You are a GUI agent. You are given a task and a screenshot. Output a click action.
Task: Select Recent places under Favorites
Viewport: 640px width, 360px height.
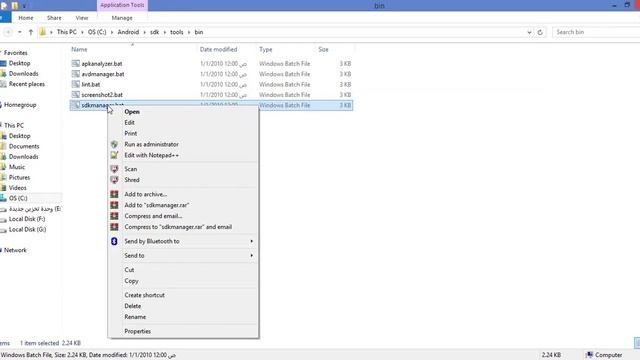[27, 84]
